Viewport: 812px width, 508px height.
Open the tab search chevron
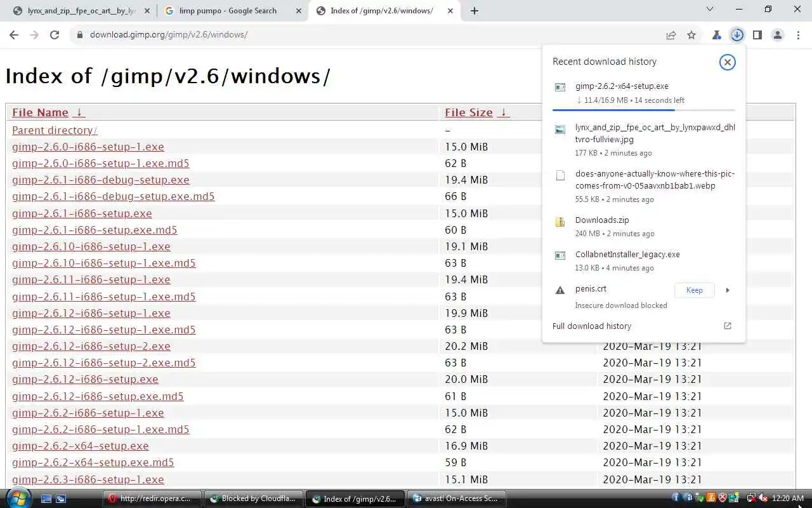click(709, 10)
